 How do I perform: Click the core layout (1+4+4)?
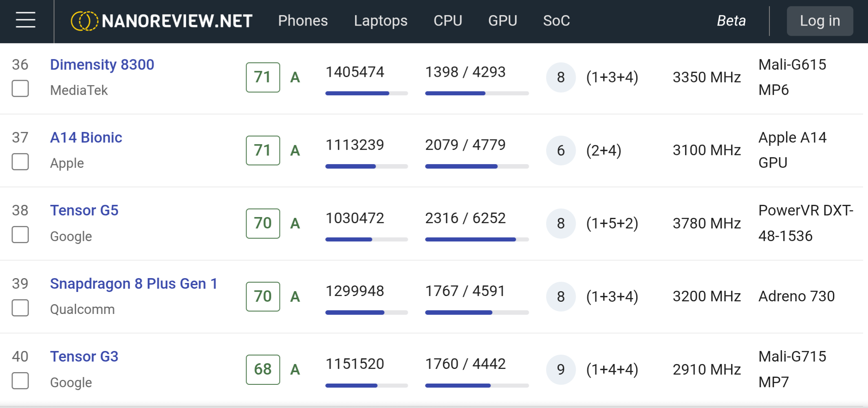pos(612,369)
